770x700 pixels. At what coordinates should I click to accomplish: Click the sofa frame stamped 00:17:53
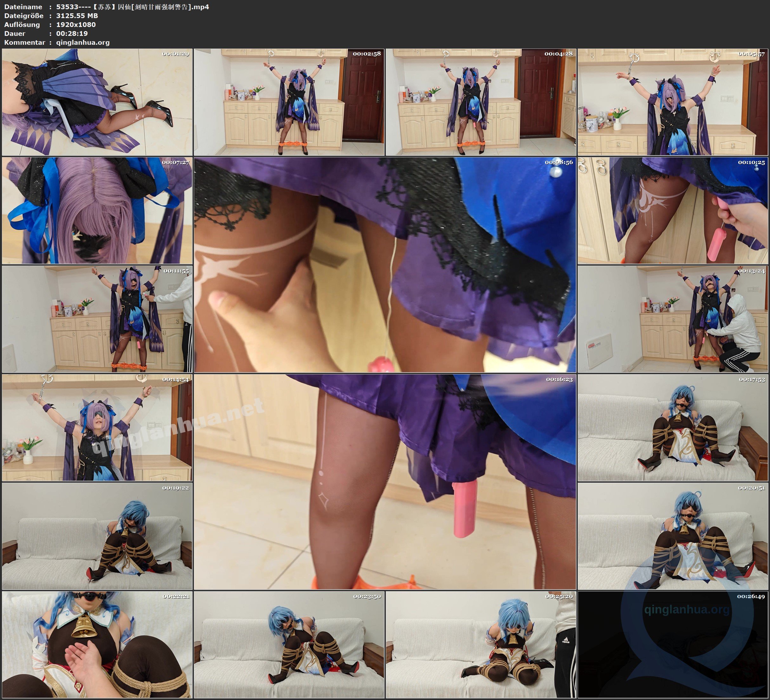point(673,427)
